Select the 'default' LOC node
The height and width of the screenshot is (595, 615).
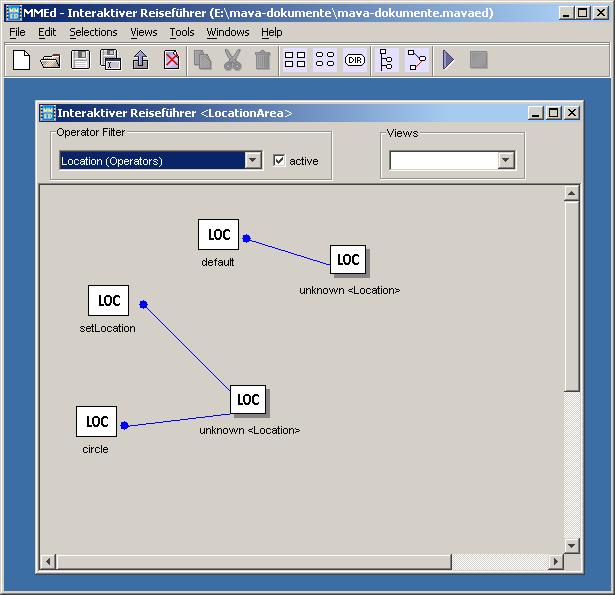[x=218, y=235]
